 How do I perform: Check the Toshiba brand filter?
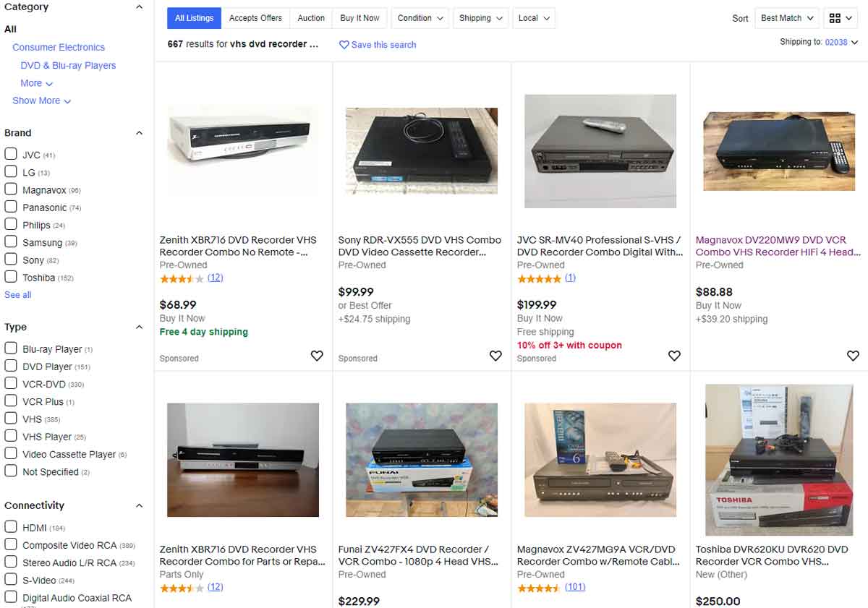tap(11, 277)
